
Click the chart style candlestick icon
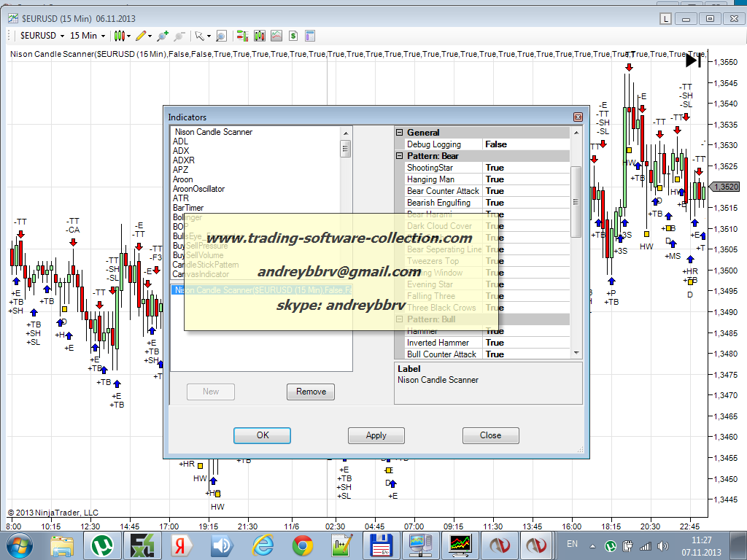click(x=121, y=35)
